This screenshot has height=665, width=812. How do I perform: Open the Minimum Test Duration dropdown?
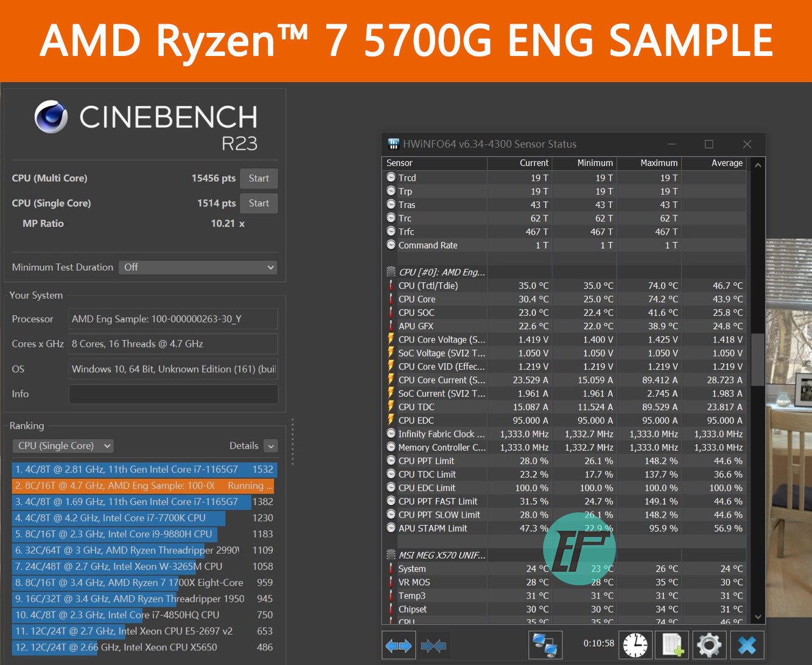[197, 267]
